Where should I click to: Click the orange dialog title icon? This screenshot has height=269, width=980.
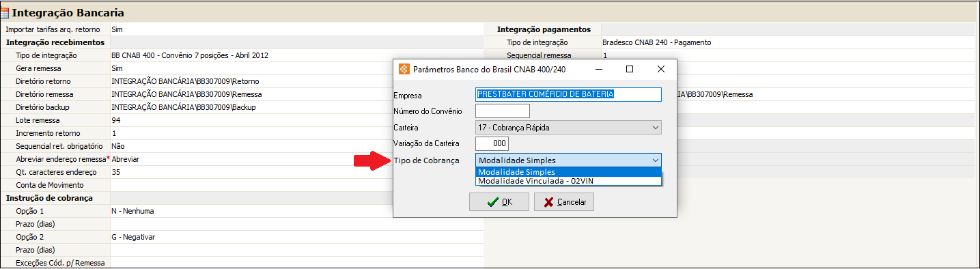click(x=404, y=69)
